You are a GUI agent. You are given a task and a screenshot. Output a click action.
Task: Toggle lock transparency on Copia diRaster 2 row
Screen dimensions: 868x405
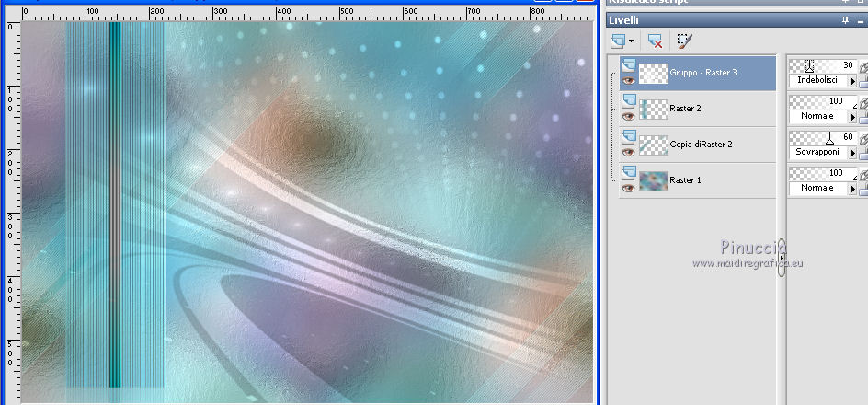point(863,154)
